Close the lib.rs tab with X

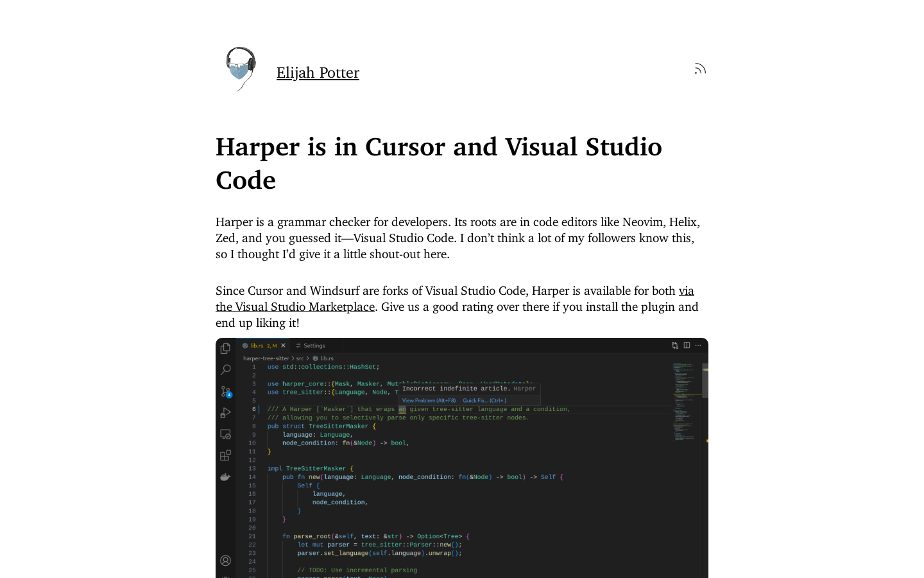(283, 346)
